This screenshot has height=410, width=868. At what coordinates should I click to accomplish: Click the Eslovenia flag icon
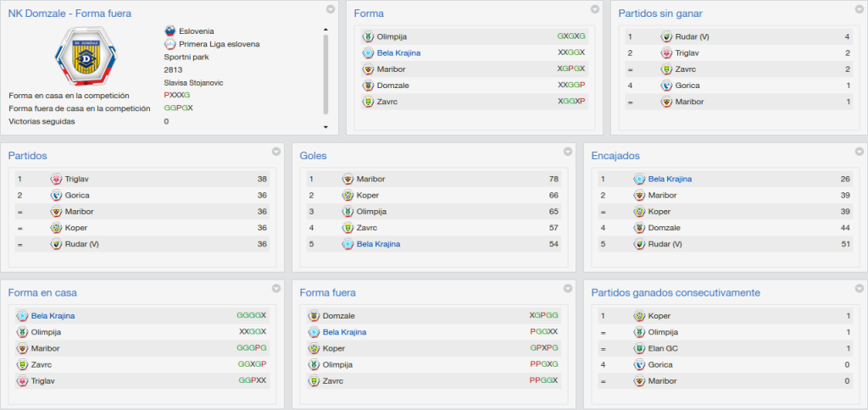[170, 31]
